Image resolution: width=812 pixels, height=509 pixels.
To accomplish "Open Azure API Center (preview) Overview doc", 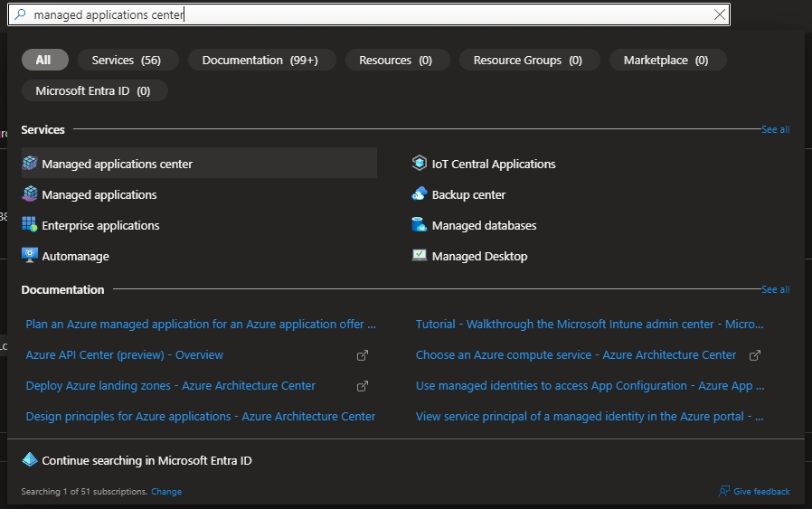I will point(125,355).
